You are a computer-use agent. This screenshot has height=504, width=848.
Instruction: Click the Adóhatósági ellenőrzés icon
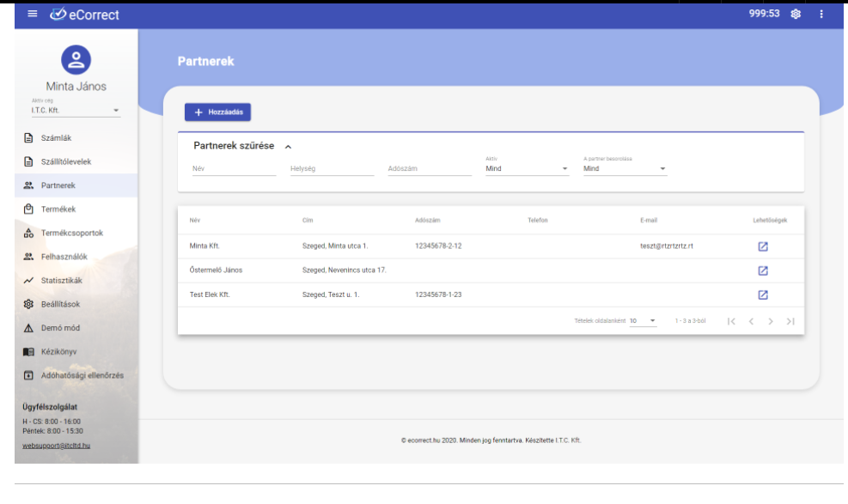click(x=28, y=375)
